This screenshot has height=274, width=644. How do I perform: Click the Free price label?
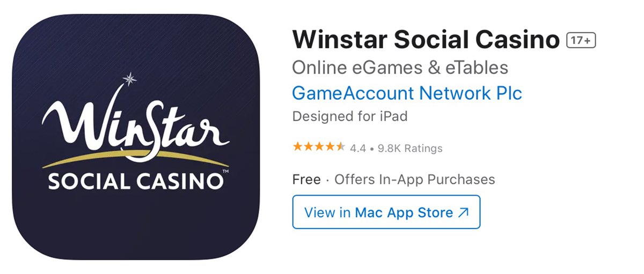pyautogui.click(x=306, y=179)
